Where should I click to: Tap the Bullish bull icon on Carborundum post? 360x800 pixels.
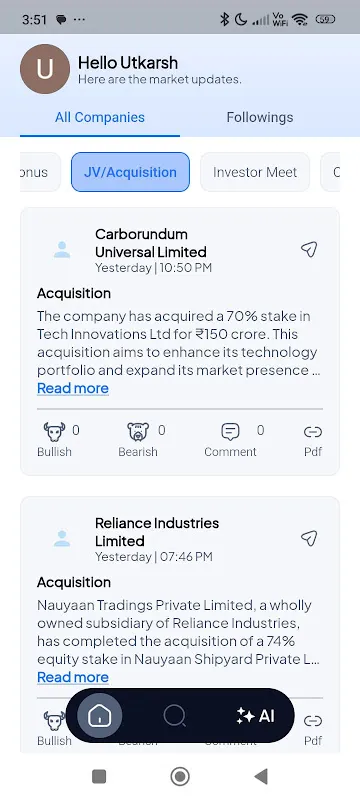click(x=54, y=432)
